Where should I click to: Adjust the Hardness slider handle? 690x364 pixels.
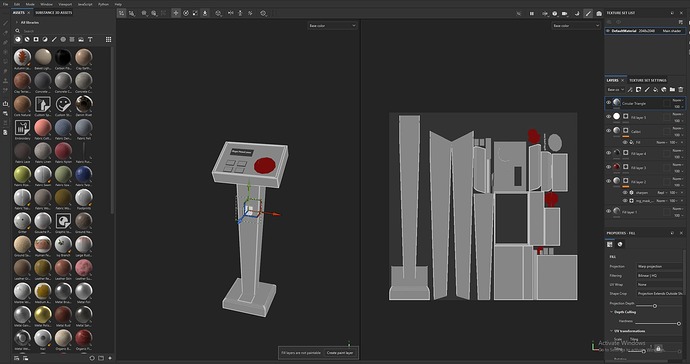[x=679, y=324]
